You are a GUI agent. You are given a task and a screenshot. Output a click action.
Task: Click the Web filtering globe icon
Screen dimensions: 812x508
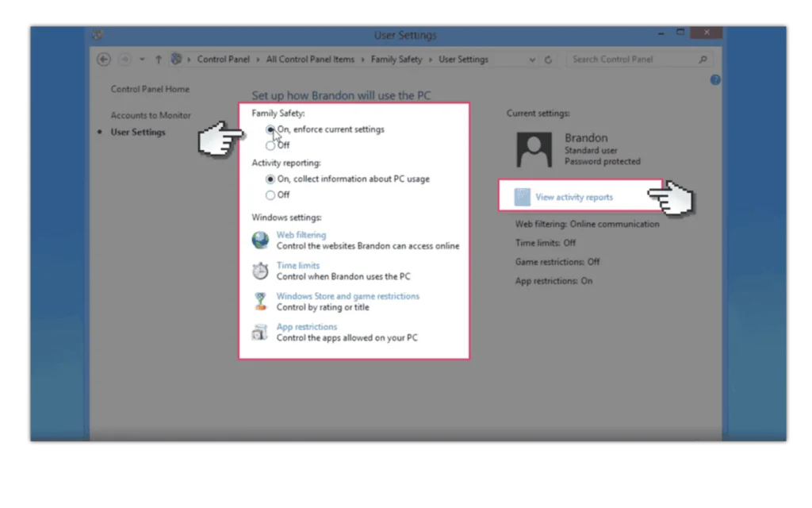260,240
